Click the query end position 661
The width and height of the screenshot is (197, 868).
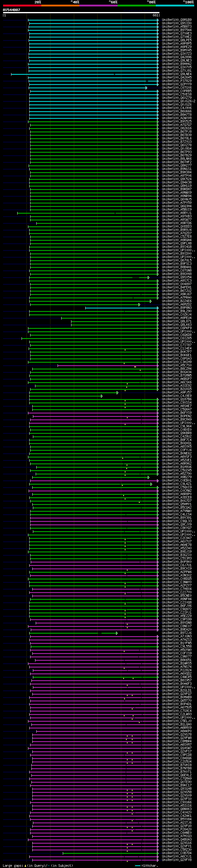tap(155, 15)
